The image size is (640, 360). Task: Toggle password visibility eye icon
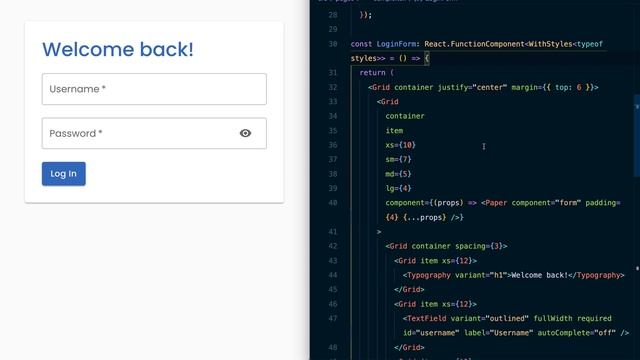(x=245, y=133)
